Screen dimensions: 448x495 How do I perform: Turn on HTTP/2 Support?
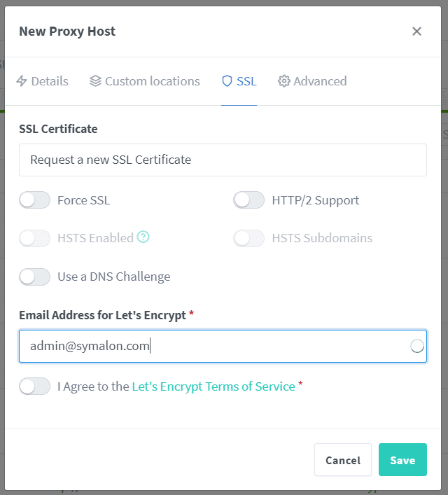pos(249,200)
